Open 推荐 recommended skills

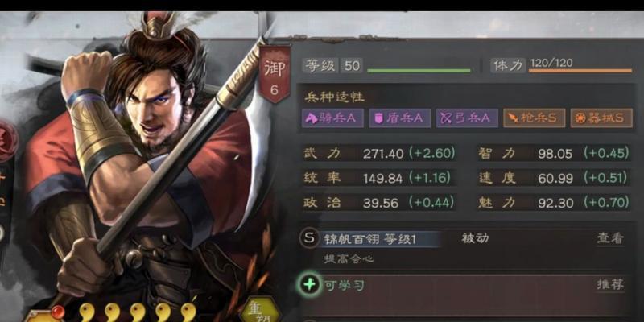click(x=610, y=284)
